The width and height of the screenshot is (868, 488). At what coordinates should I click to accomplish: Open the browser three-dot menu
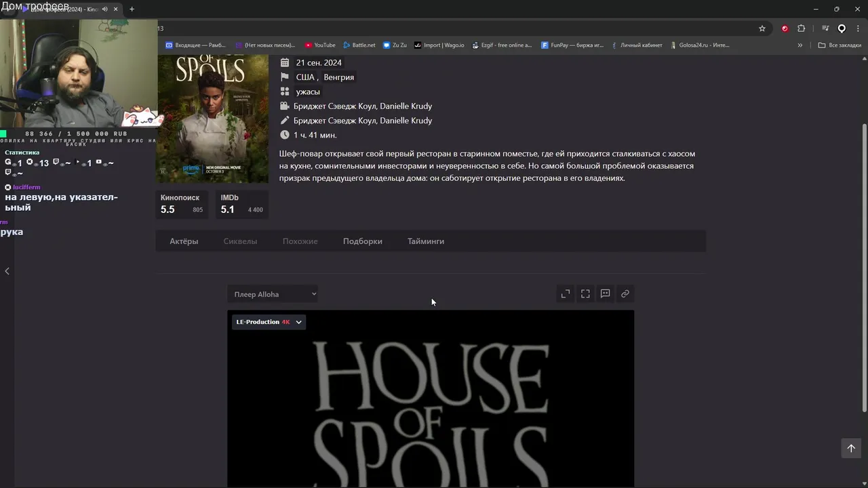pyautogui.click(x=858, y=28)
